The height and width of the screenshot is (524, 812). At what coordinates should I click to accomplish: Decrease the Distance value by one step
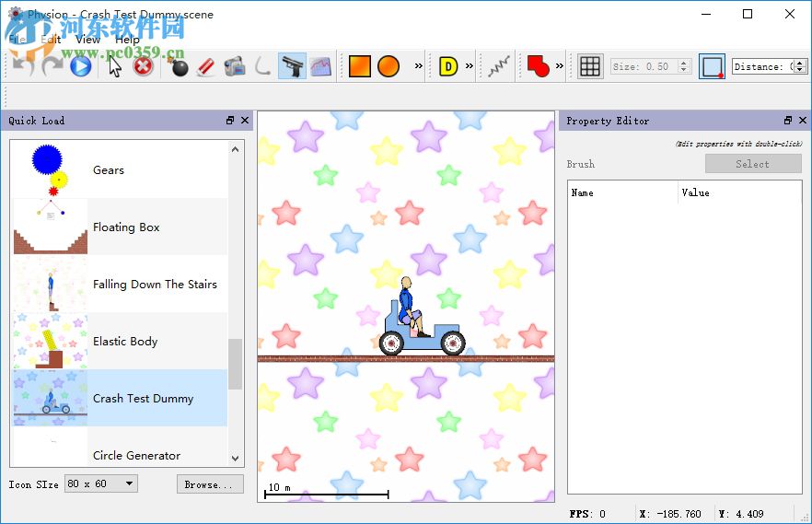(x=800, y=70)
